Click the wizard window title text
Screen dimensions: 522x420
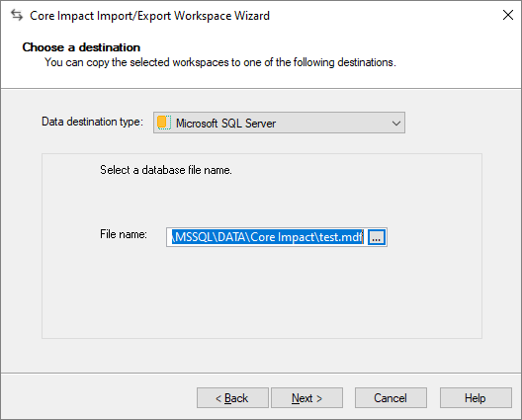(150, 16)
